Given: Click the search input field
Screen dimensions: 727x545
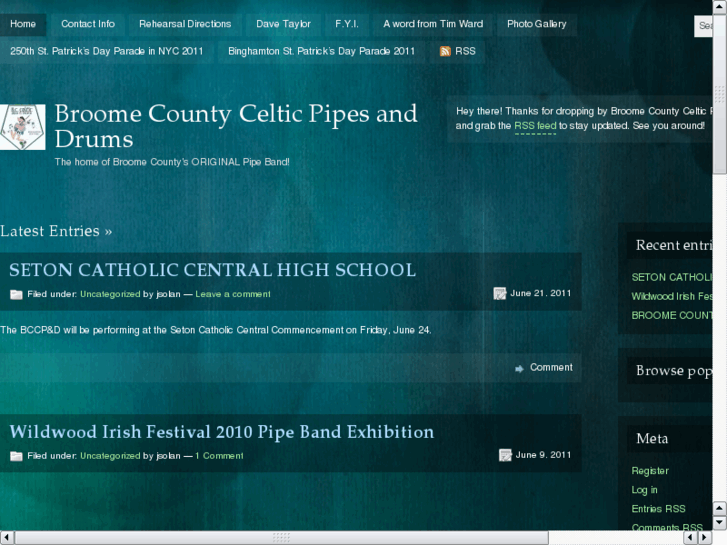Looking at the screenshot, I should [x=703, y=26].
